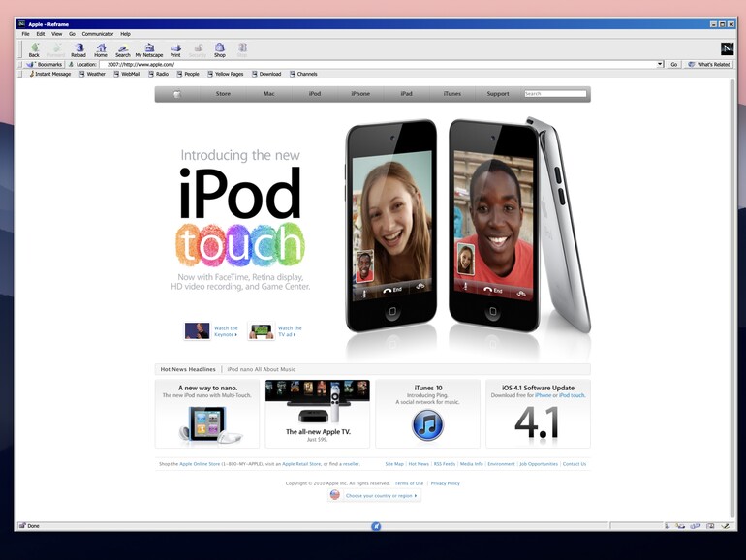Open the Communicator menu
Screen dimensions: 746x560
(x=98, y=34)
